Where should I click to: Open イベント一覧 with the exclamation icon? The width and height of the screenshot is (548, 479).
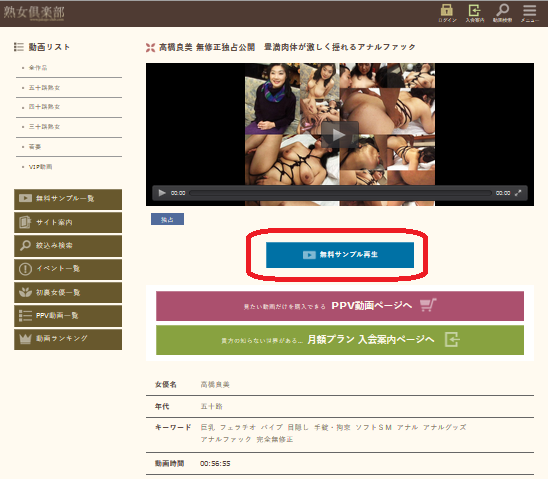point(68,269)
